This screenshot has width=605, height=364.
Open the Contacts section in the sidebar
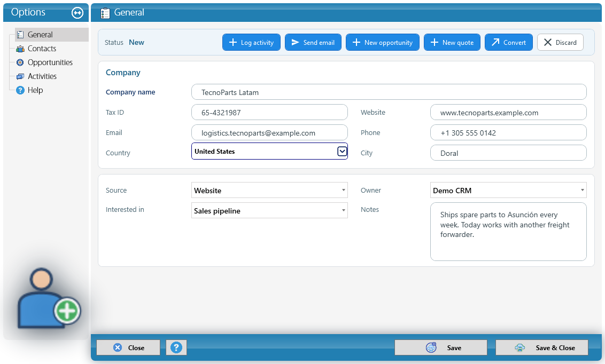pyautogui.click(x=36, y=49)
